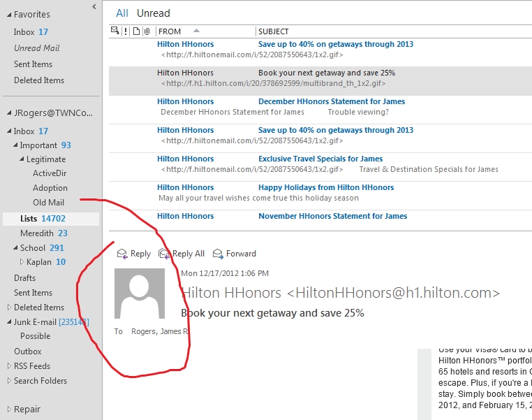
Task: Expand the Repair folder
Action: (x=9, y=409)
